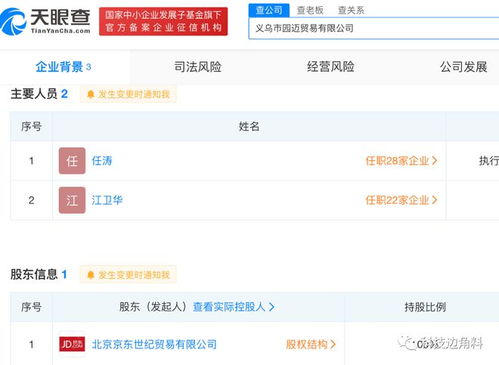
Task: Click the 序号 header in shareholder table
Action: (31, 307)
